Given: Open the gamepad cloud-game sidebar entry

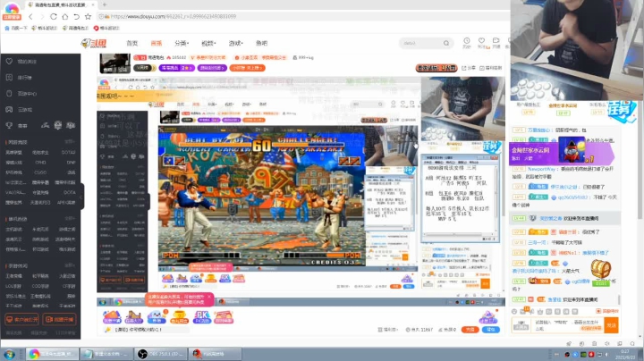Looking at the screenshot, I should [9, 110].
